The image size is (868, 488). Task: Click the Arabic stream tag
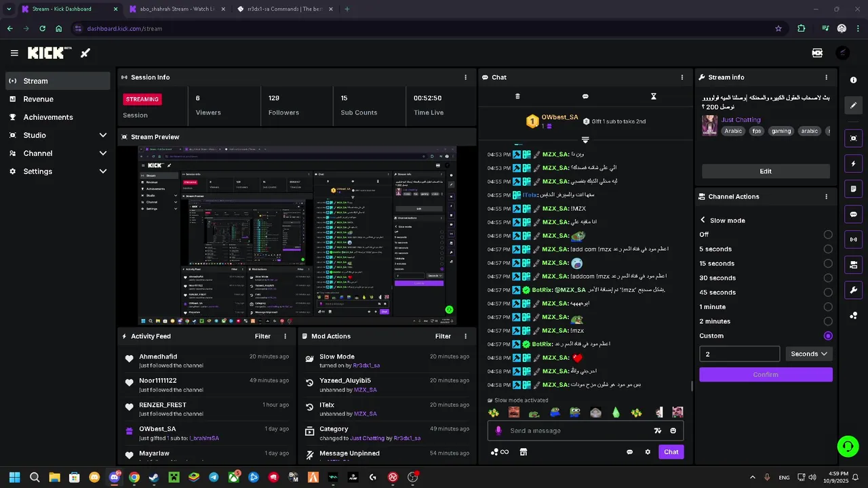(732, 131)
